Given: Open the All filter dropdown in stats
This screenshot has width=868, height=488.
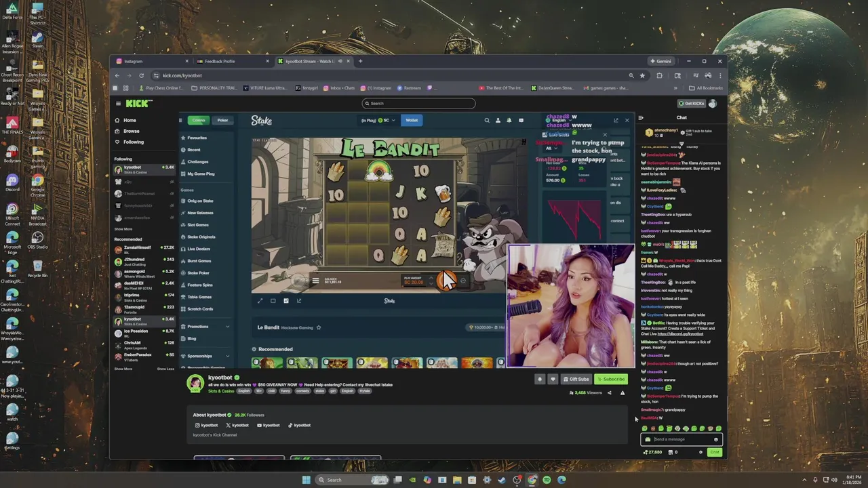Looking at the screenshot, I should 551,148.
